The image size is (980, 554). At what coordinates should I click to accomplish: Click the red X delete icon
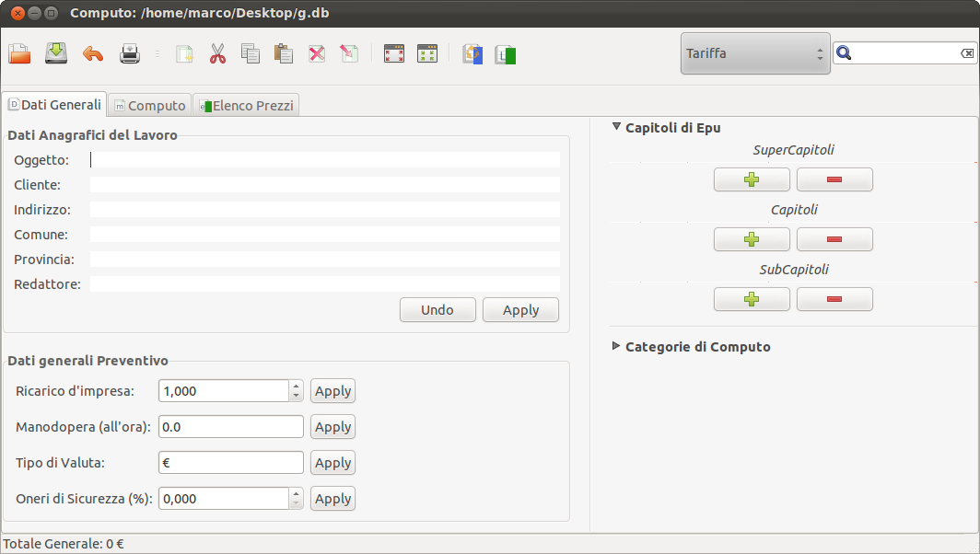coord(317,53)
